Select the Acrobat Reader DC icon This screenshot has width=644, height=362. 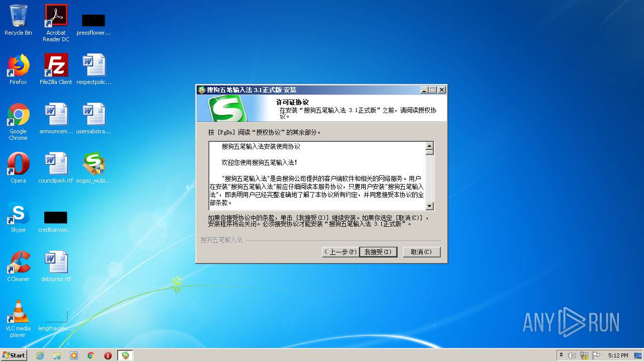tap(56, 23)
